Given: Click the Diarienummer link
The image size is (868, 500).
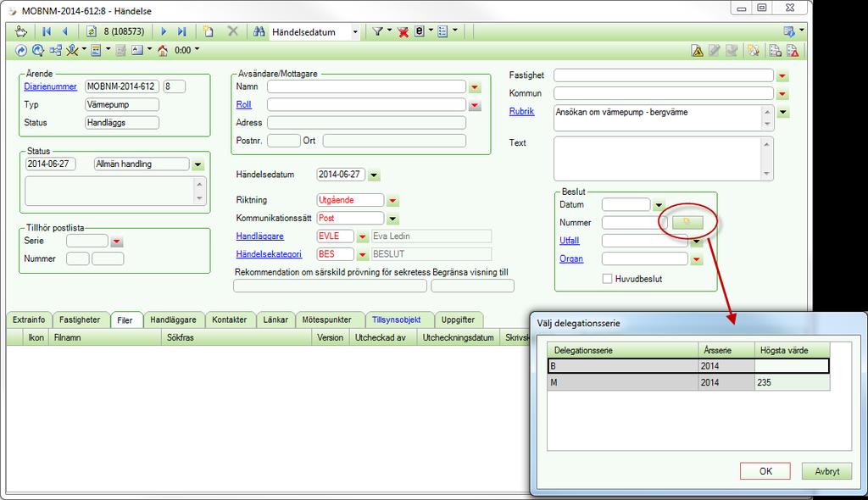Looking at the screenshot, I should pos(50,86).
